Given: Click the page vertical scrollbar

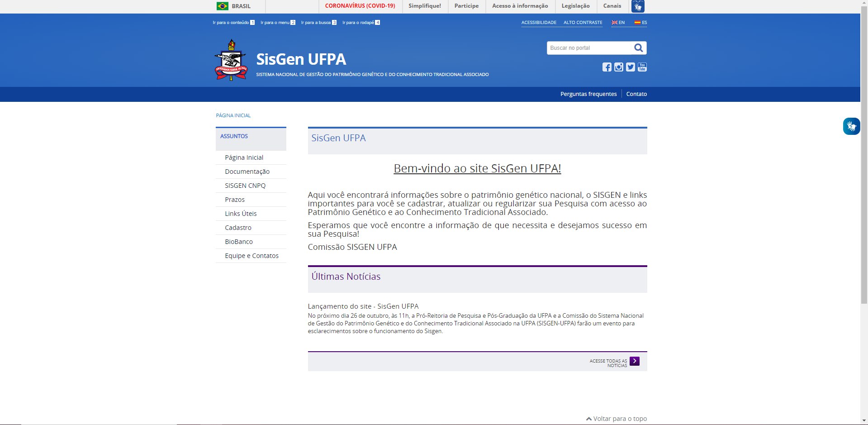Looking at the screenshot, I should tap(864, 181).
